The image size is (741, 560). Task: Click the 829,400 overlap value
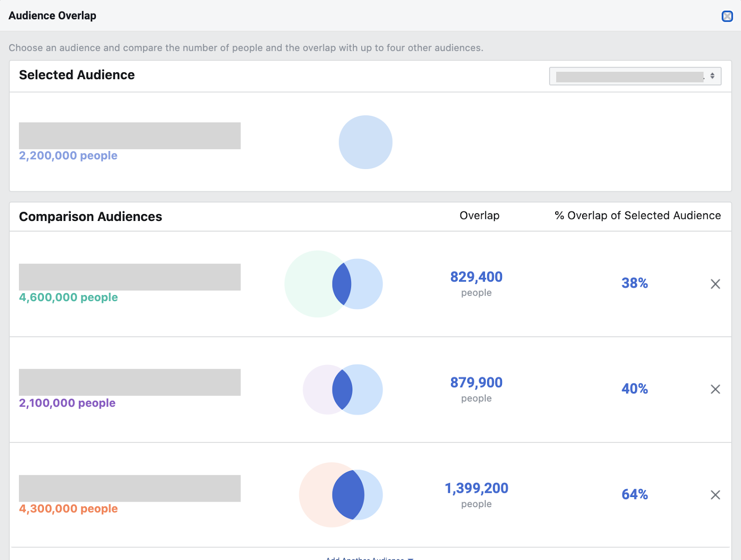[x=476, y=277]
